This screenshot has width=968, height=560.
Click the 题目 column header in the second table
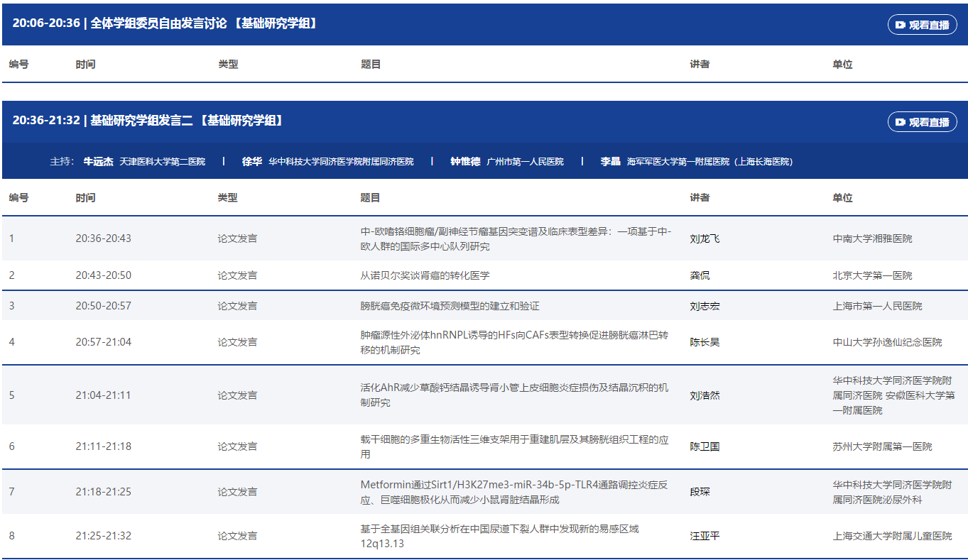[370, 198]
